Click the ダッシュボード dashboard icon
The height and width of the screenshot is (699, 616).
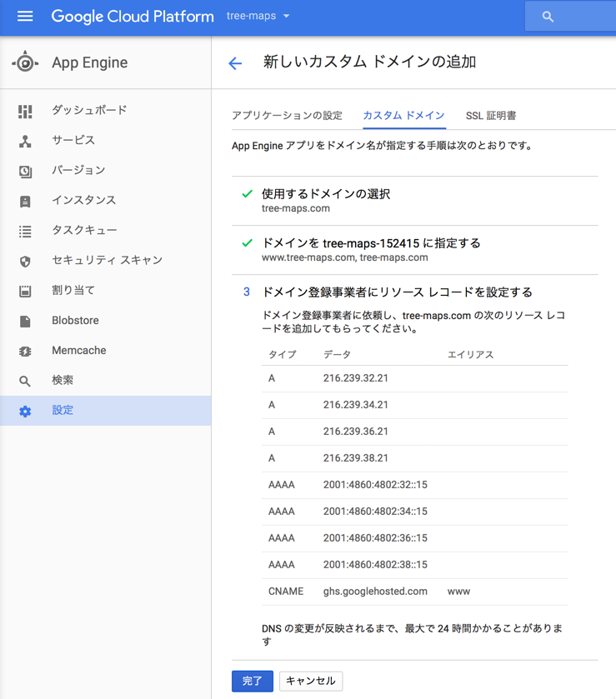pyautogui.click(x=25, y=112)
